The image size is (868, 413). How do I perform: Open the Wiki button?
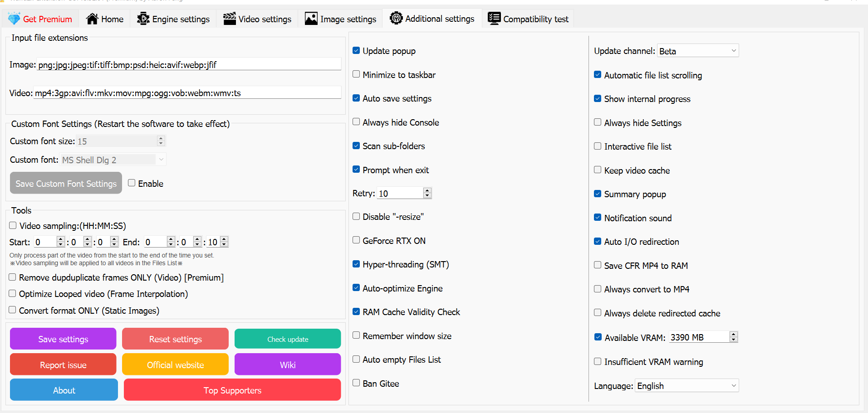[288, 364]
